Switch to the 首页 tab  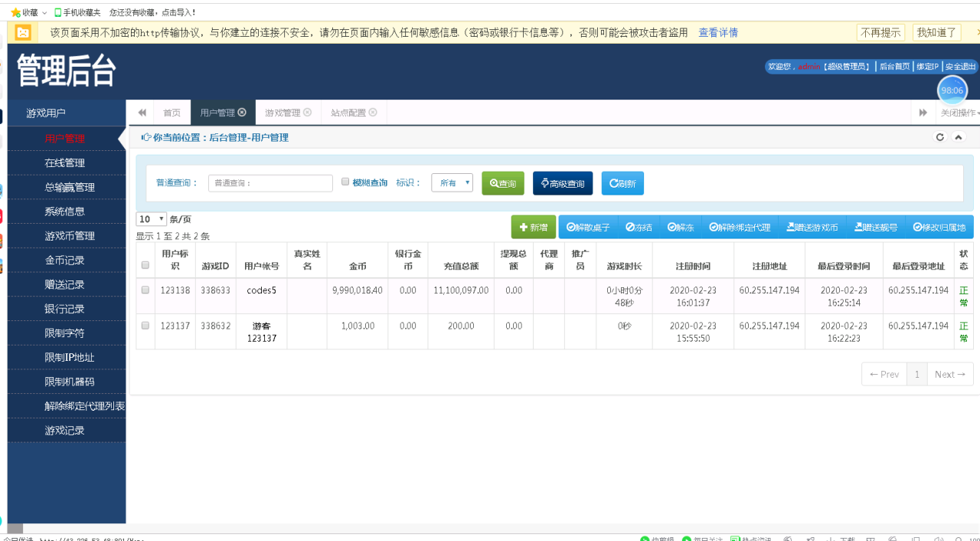171,113
